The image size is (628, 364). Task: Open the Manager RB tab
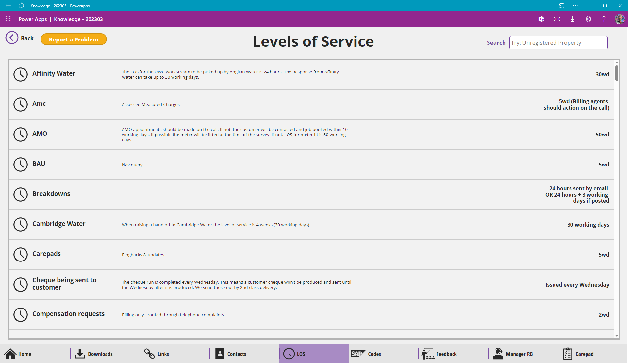click(x=513, y=354)
